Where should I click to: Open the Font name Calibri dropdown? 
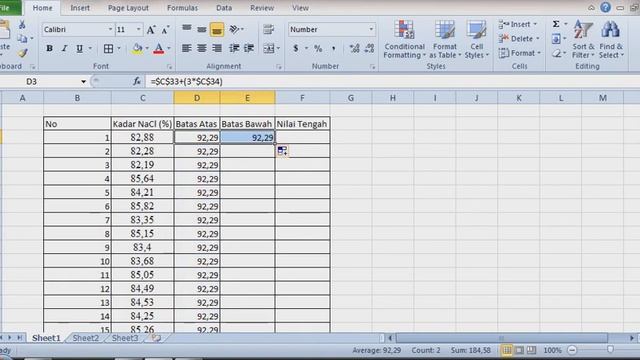click(x=110, y=29)
